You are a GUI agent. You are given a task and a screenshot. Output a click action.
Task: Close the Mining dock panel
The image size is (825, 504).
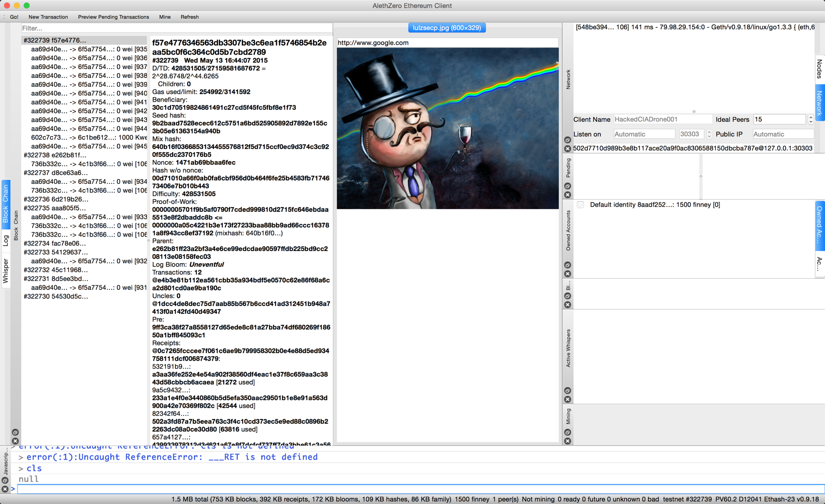(x=568, y=441)
